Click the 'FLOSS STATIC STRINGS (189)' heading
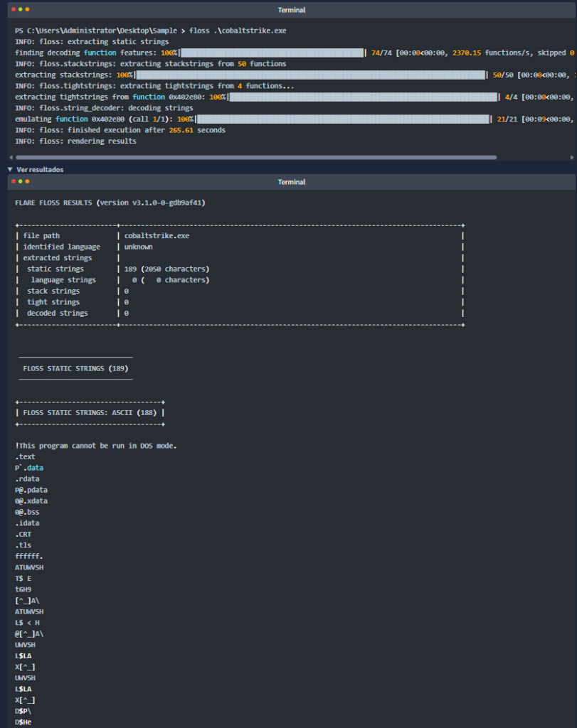577x728 pixels. 75,369
